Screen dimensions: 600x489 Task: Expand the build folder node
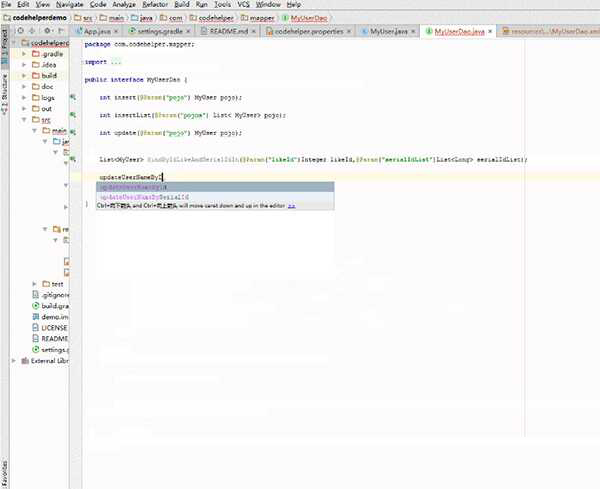click(24, 76)
